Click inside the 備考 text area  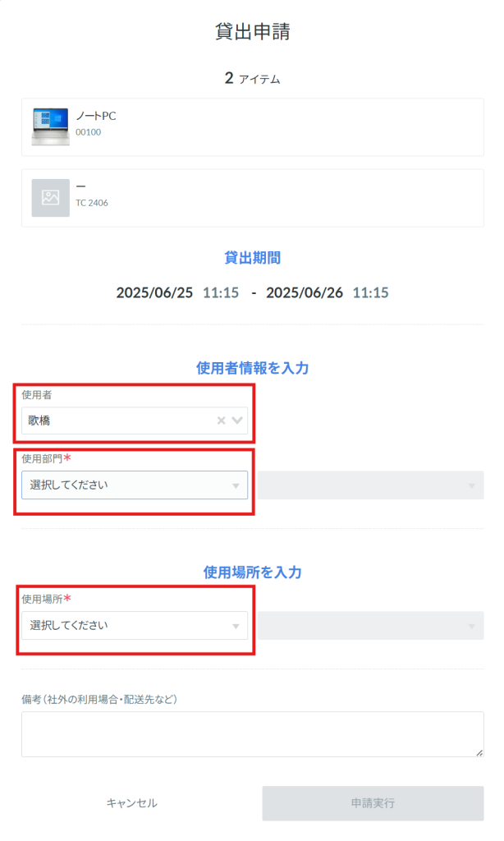coord(253,734)
